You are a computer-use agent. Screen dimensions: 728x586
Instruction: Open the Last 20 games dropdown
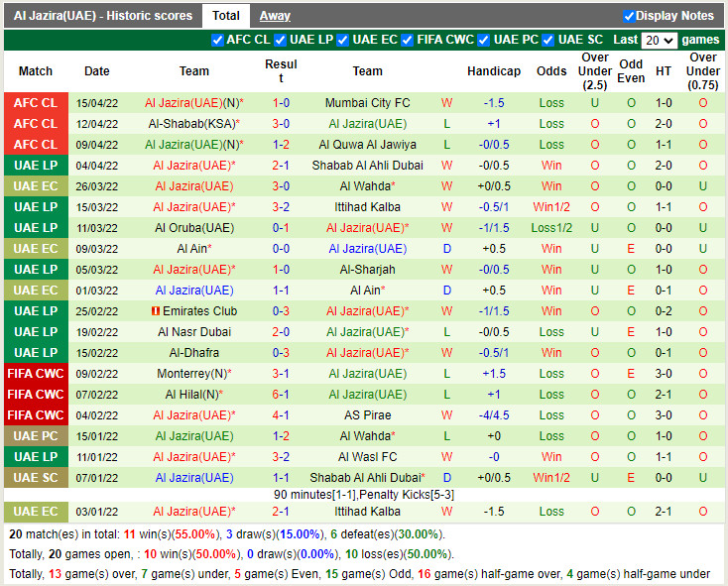[660, 41]
